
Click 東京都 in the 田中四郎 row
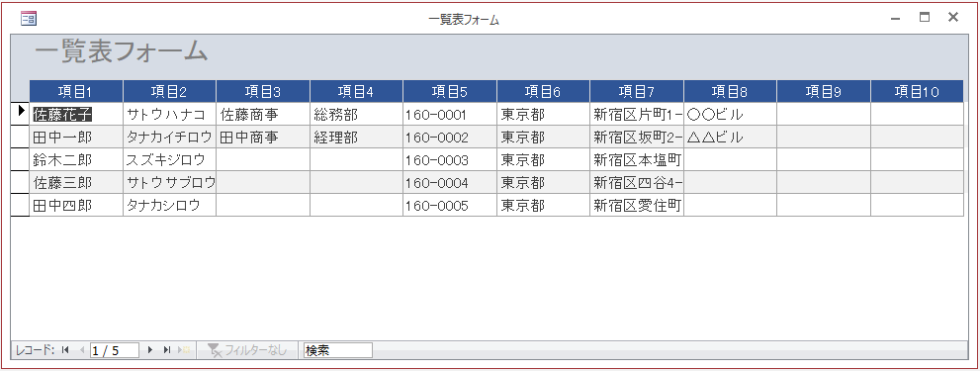click(x=543, y=205)
